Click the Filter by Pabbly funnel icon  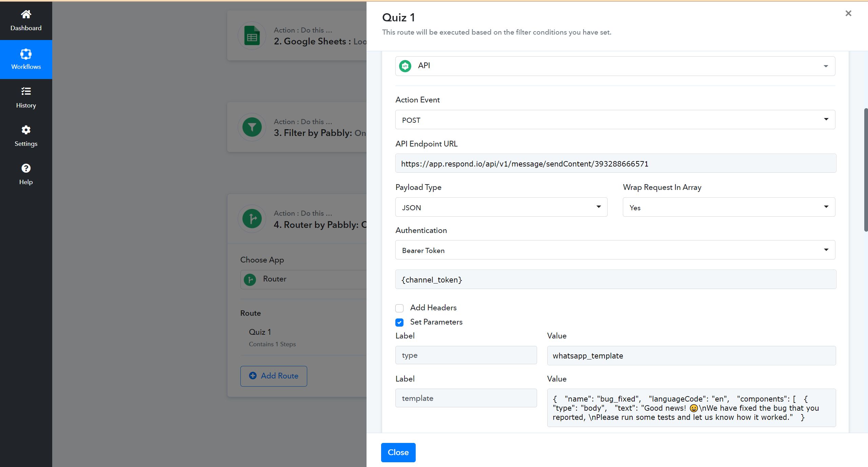tap(252, 127)
